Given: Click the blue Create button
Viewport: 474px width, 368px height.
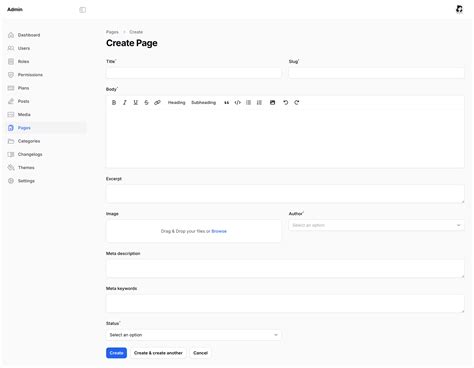Looking at the screenshot, I should click(116, 353).
